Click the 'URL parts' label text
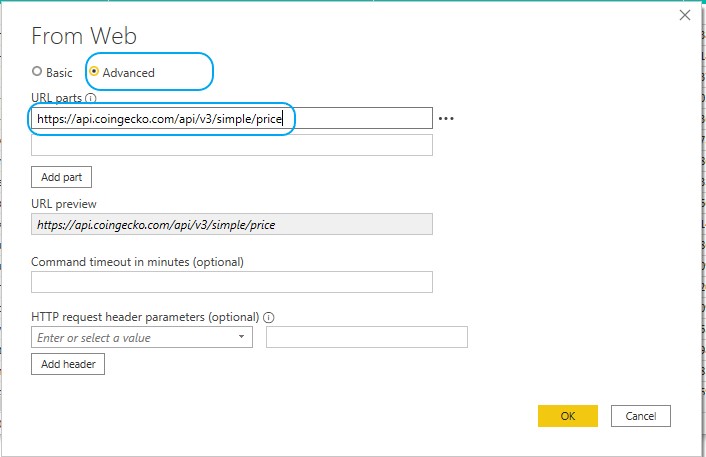The image size is (706, 457). tap(57, 98)
